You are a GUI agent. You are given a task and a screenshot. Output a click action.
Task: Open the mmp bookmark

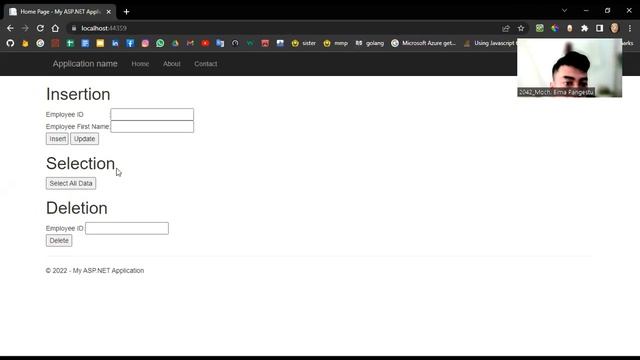336,43
